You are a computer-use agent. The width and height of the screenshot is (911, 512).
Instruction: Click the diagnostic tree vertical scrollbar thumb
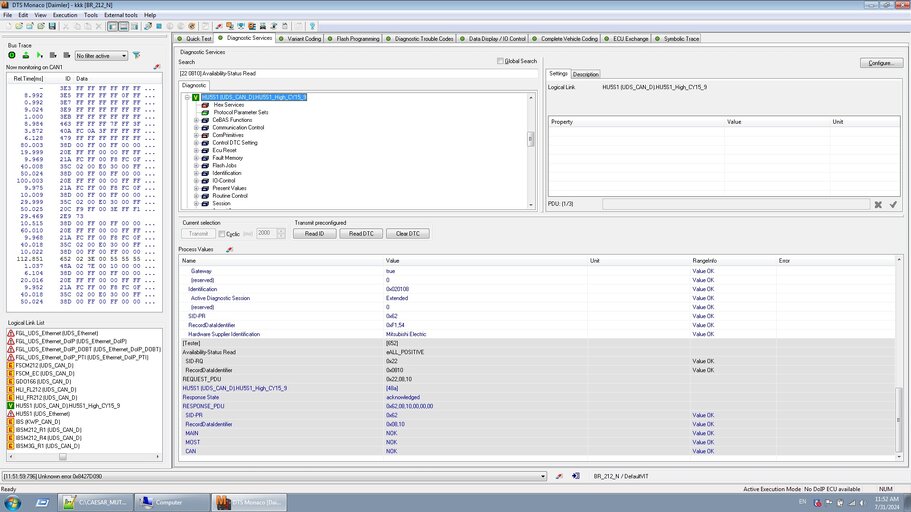(x=530, y=139)
